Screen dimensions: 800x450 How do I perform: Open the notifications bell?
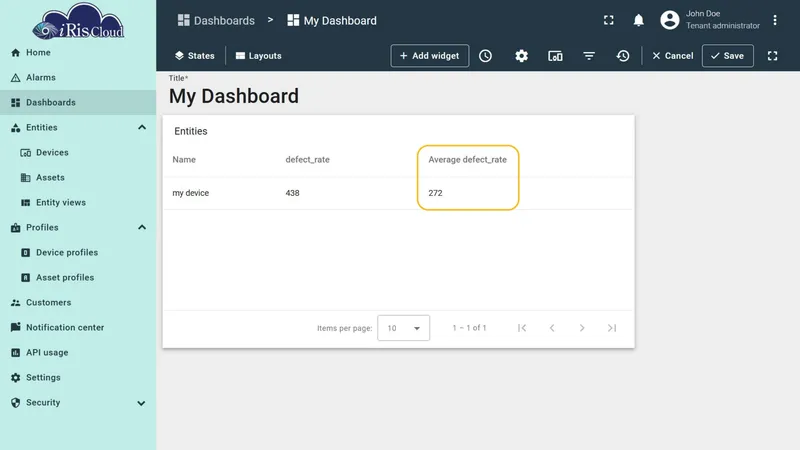[638, 20]
